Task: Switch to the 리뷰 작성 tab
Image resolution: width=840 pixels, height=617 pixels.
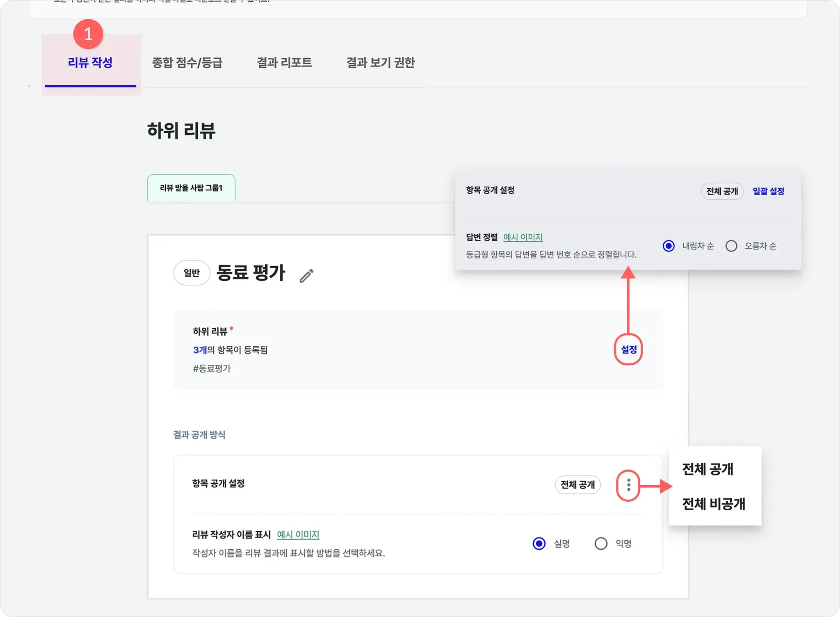Action: (x=90, y=63)
